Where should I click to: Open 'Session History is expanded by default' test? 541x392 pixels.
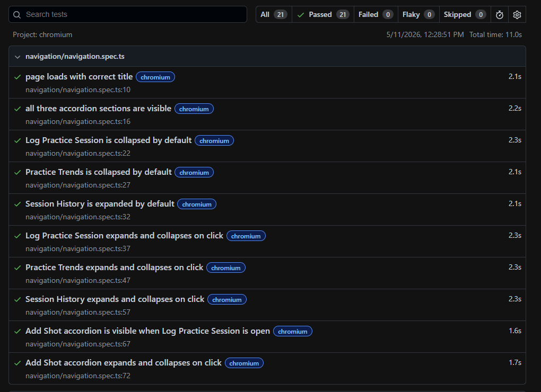coord(100,203)
